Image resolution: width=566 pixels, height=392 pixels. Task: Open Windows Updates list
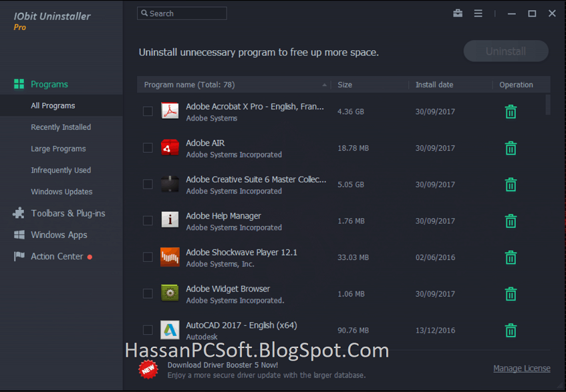(62, 192)
